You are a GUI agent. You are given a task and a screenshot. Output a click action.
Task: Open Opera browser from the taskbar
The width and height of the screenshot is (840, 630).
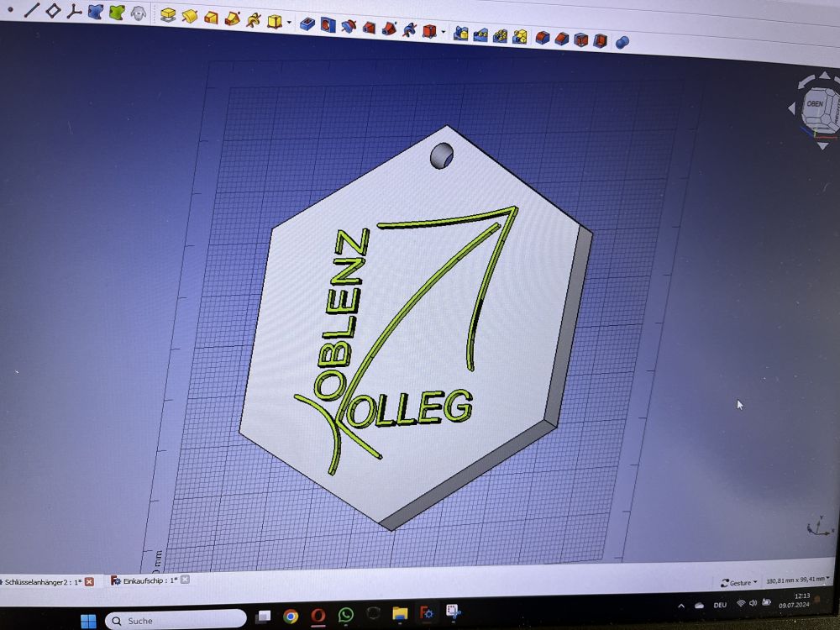[x=318, y=616]
